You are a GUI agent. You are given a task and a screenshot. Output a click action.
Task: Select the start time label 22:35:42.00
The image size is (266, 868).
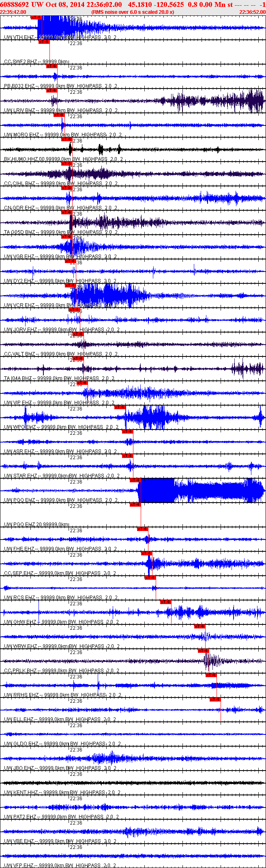click(13, 12)
